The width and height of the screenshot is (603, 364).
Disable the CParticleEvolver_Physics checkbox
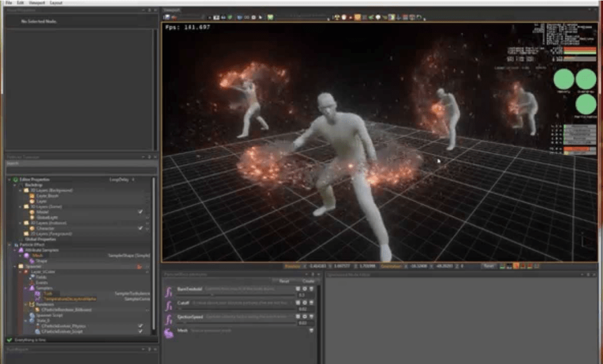pos(140,325)
